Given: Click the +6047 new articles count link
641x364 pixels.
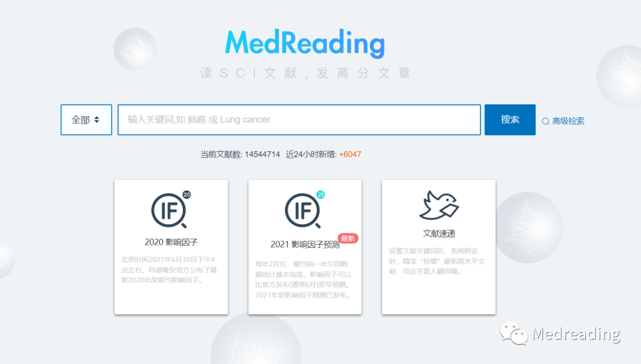Looking at the screenshot, I should [350, 154].
